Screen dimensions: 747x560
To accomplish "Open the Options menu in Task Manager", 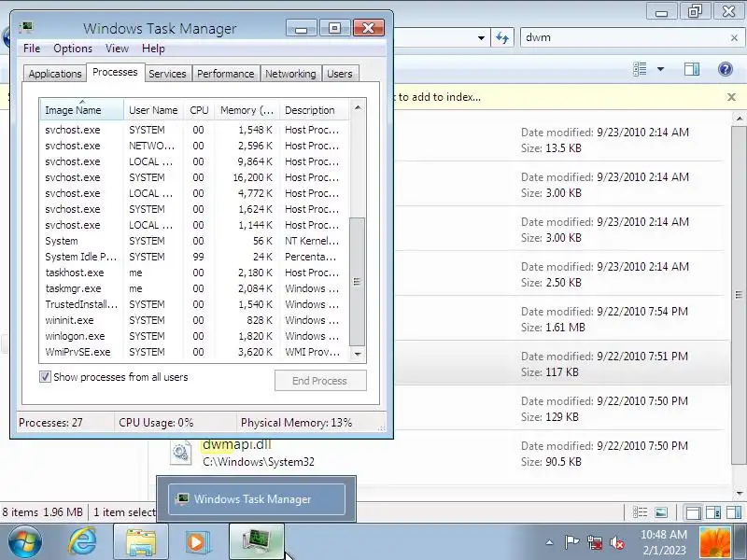I will (73, 49).
